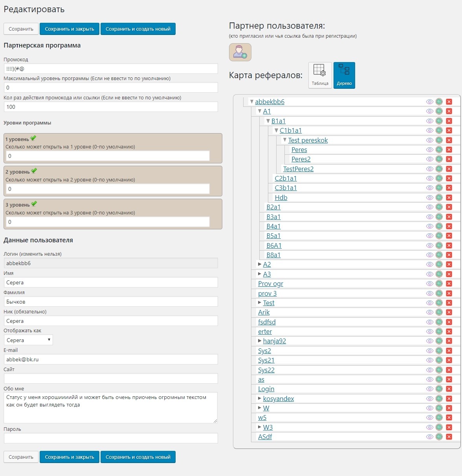Expand the A2 tree node
This screenshot has height=476, width=462.
point(260,264)
